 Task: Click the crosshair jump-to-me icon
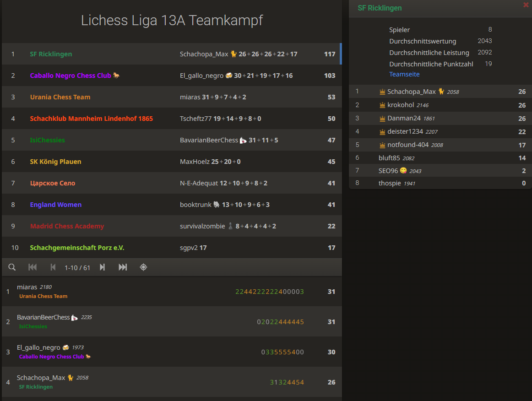(x=143, y=267)
